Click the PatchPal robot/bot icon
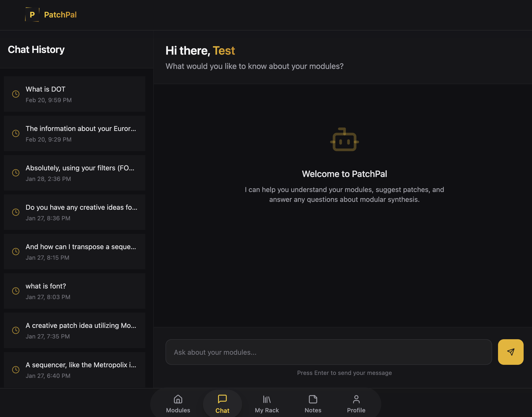 (344, 139)
